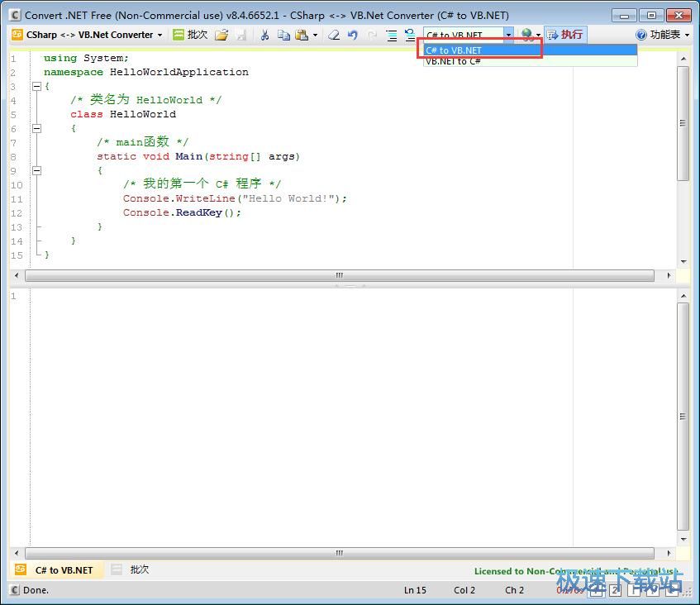Click the eraser clear icon
Image resolution: width=700 pixels, height=605 pixels.
[x=334, y=35]
